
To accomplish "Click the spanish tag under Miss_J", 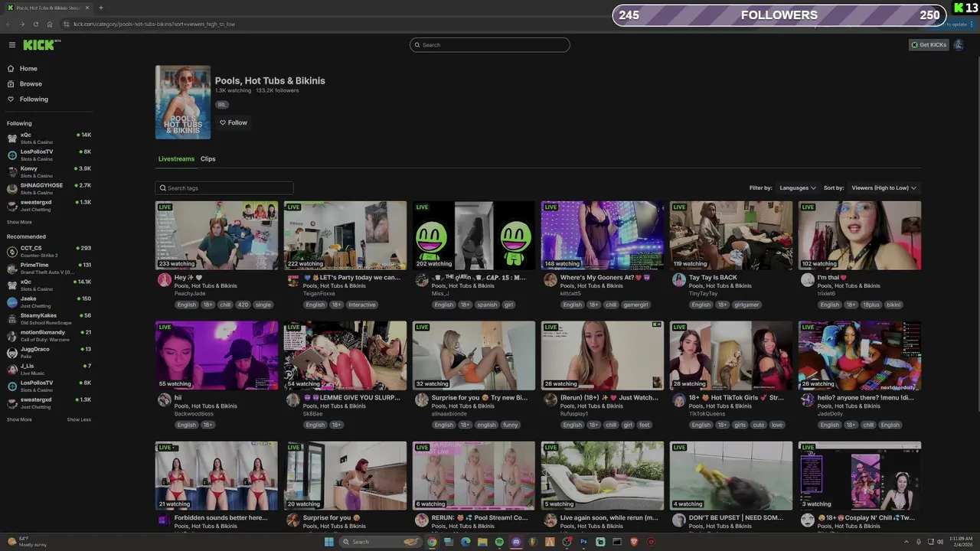I will (x=487, y=305).
